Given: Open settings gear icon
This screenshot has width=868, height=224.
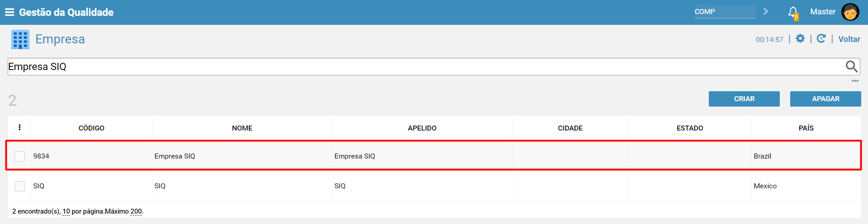Looking at the screenshot, I should click(800, 39).
